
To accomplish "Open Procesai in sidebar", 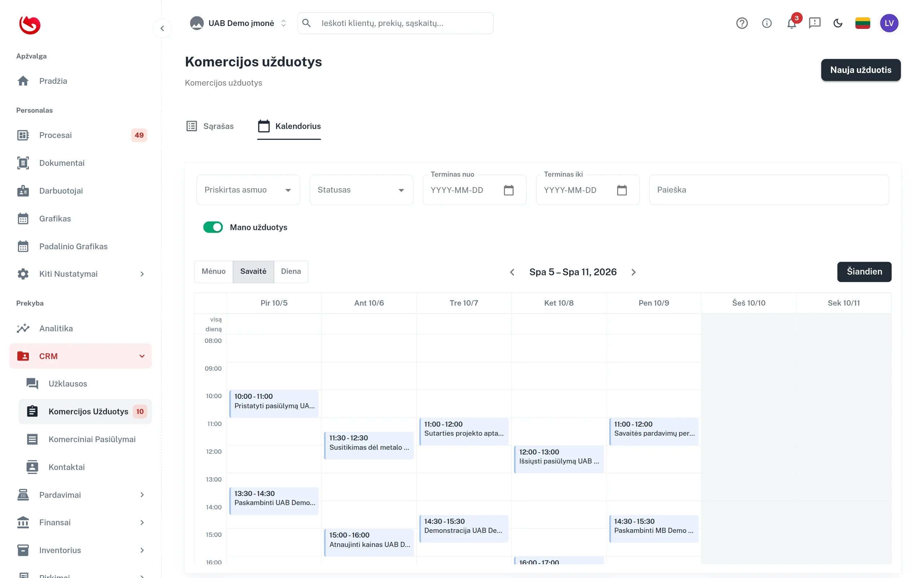I will 80,135.
